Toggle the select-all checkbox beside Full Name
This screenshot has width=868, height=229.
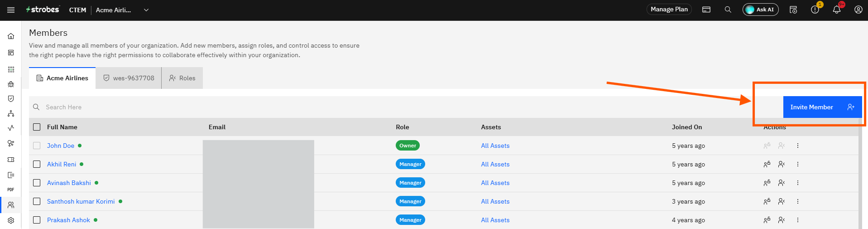(37, 127)
